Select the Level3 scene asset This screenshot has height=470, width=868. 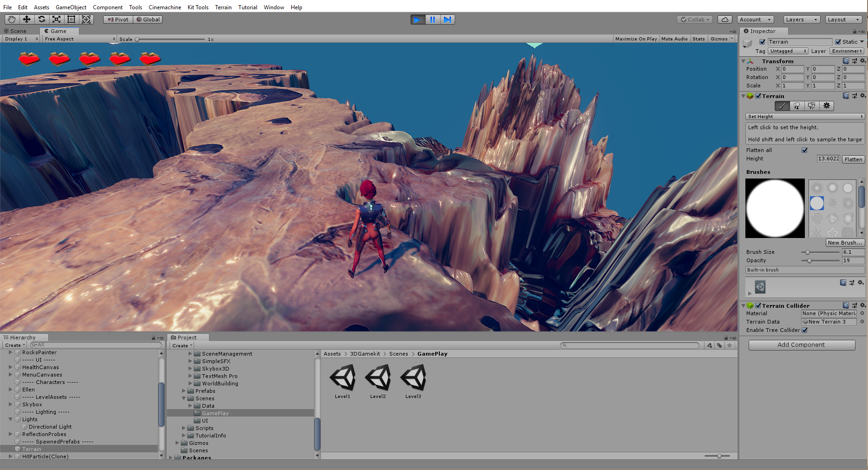point(413,381)
